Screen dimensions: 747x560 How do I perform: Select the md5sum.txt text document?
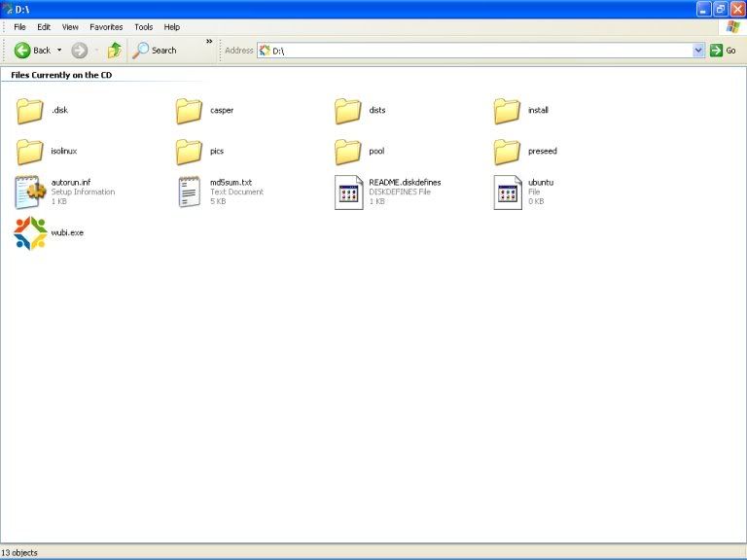tap(190, 192)
